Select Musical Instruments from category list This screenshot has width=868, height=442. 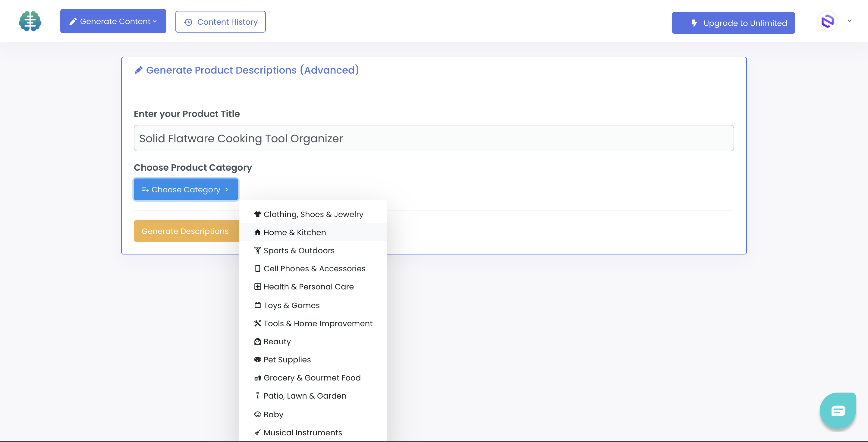click(x=303, y=432)
